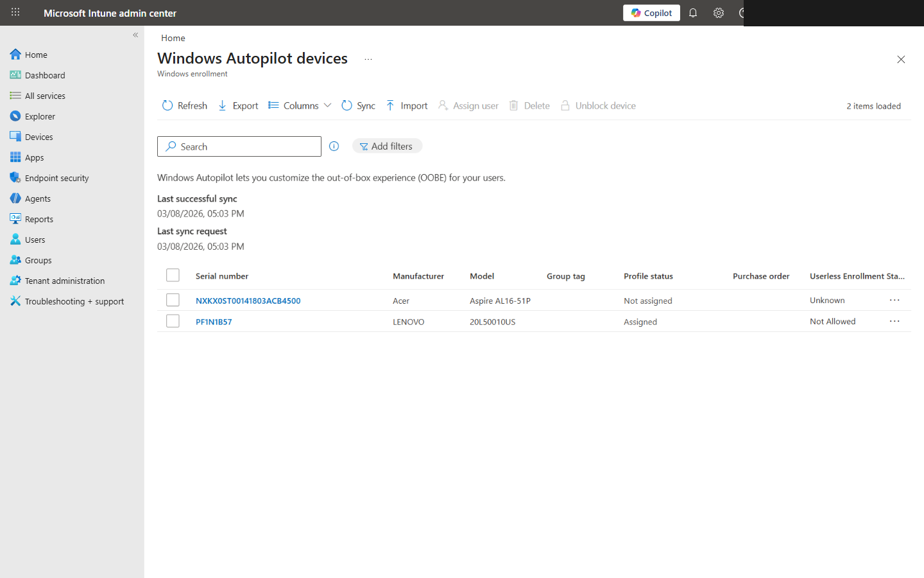Open device details for serial NXKX0ST00141803ACB4500
The width and height of the screenshot is (924, 578).
point(248,300)
